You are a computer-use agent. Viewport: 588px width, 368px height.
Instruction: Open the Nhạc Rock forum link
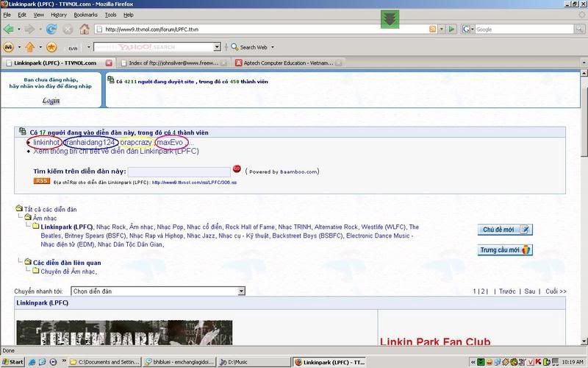point(111,227)
